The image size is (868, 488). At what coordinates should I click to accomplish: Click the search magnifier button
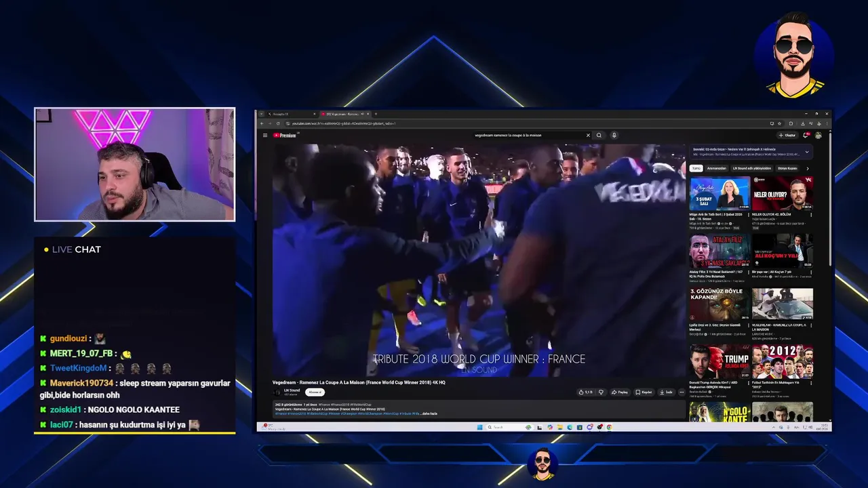[x=599, y=135]
